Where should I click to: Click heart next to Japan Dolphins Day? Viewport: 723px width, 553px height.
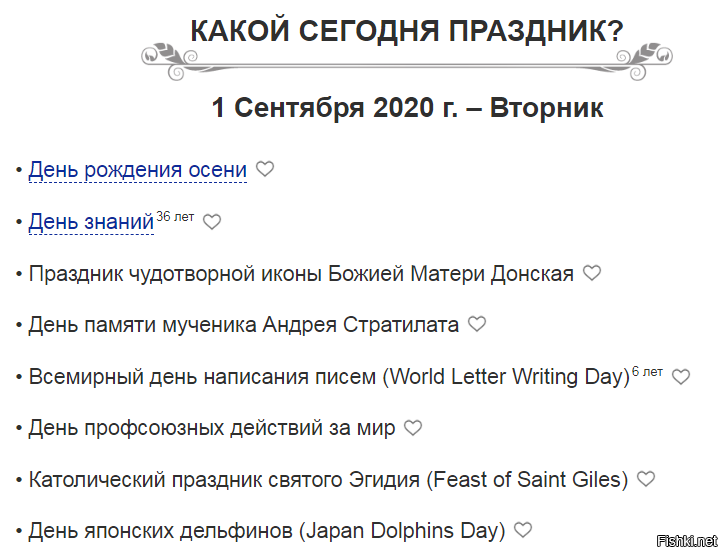[522, 530]
